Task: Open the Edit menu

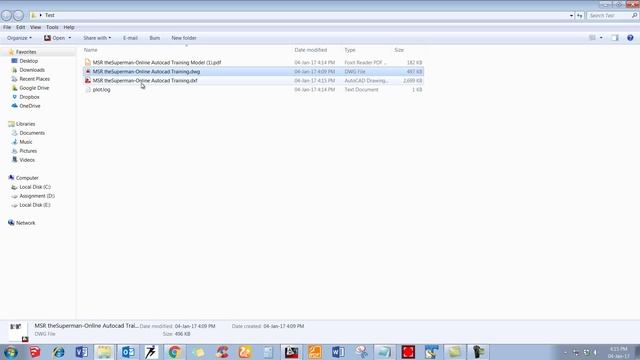Action: [x=20, y=27]
